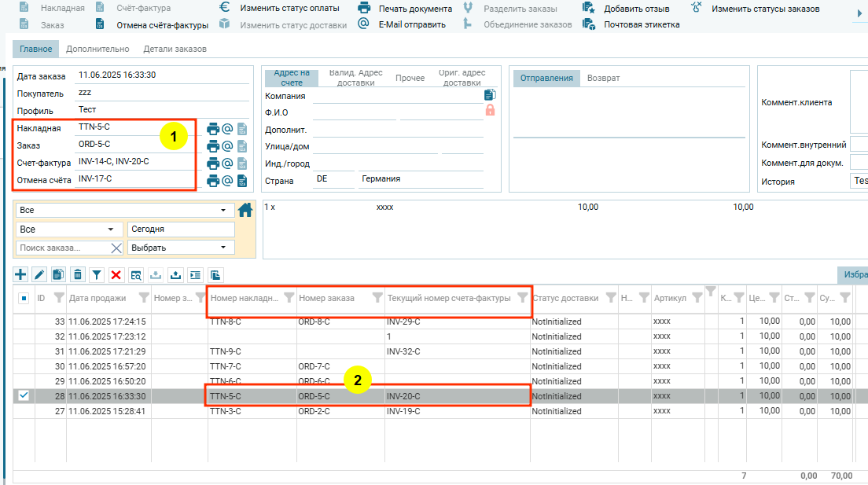Viewport: 868px width, 485px height.
Task: Click the red X clear filter icon
Action: [x=116, y=274]
